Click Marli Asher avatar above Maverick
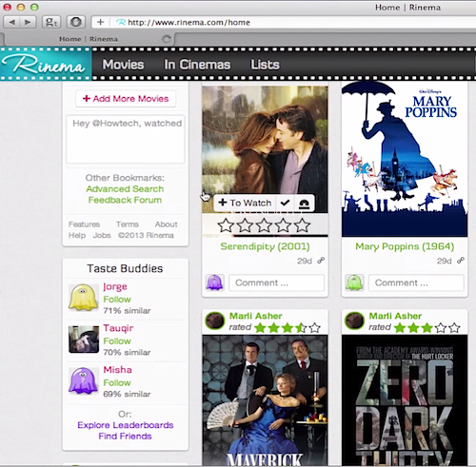The height and width of the screenshot is (467, 476). (x=215, y=321)
